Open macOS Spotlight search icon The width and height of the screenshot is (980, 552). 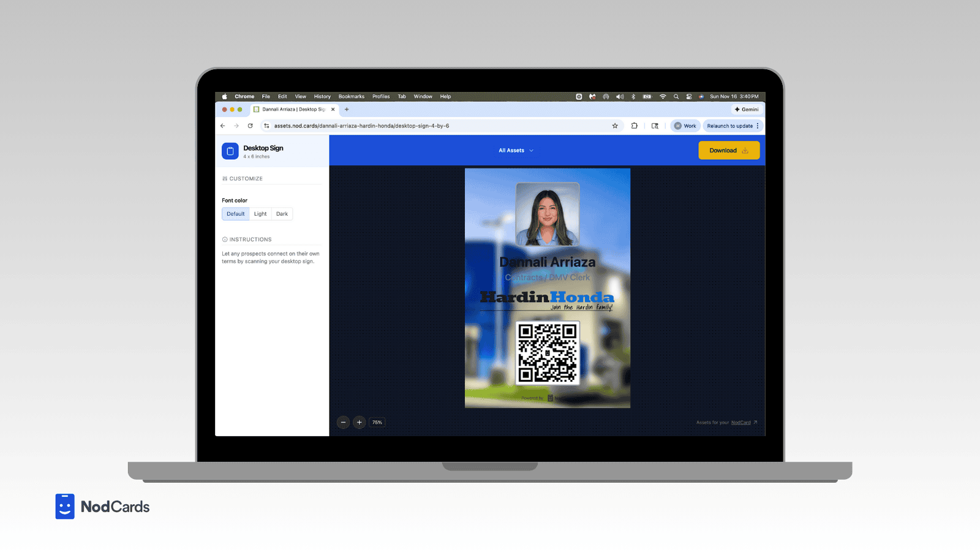click(x=676, y=96)
